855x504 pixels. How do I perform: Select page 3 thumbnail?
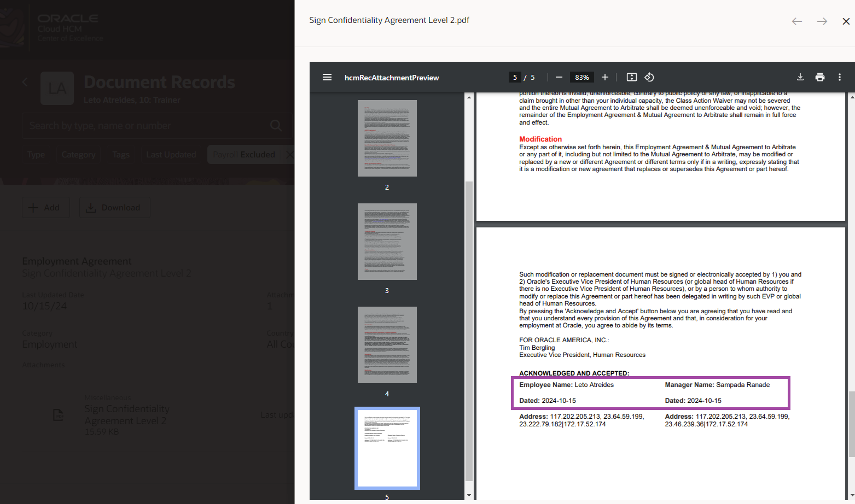(387, 242)
